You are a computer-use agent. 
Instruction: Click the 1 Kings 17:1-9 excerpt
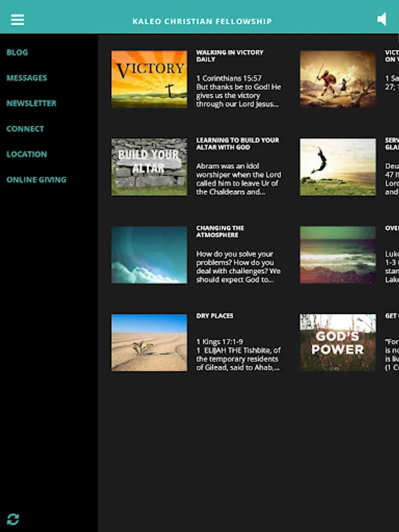[x=239, y=354]
